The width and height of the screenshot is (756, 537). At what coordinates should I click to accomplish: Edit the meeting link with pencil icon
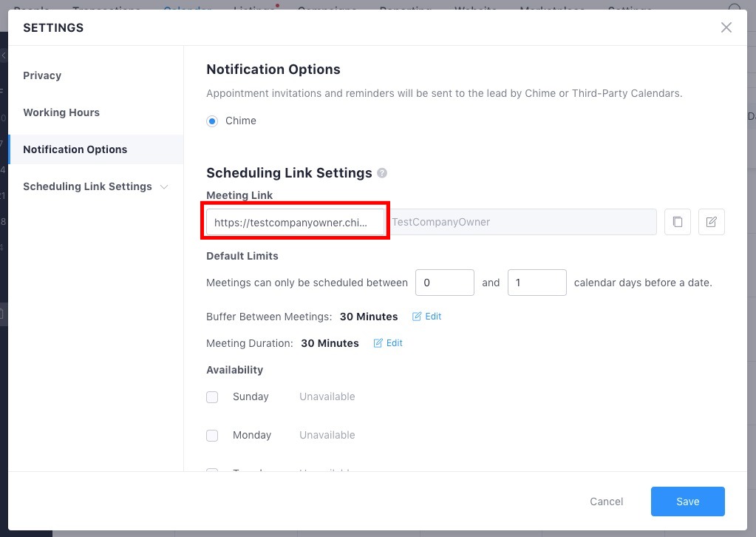(711, 222)
